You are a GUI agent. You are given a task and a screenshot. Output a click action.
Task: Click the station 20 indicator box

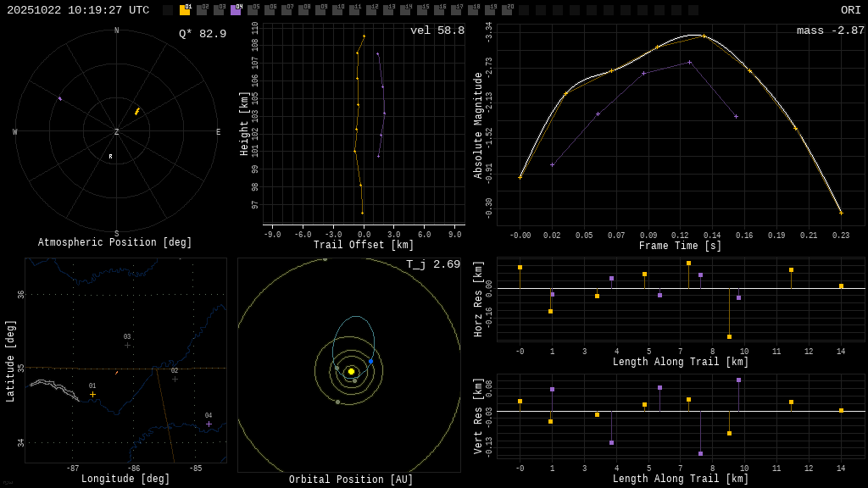507,10
